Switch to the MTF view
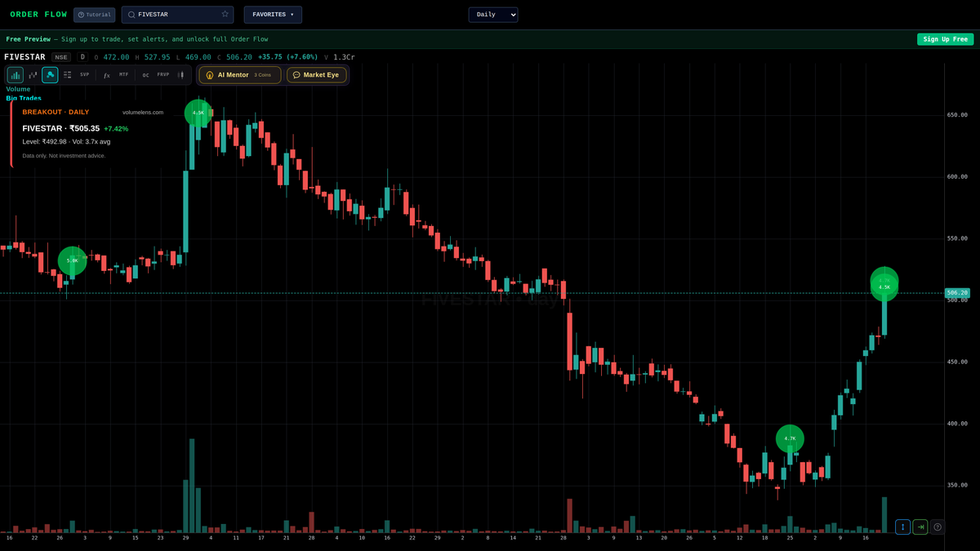 (x=122, y=74)
